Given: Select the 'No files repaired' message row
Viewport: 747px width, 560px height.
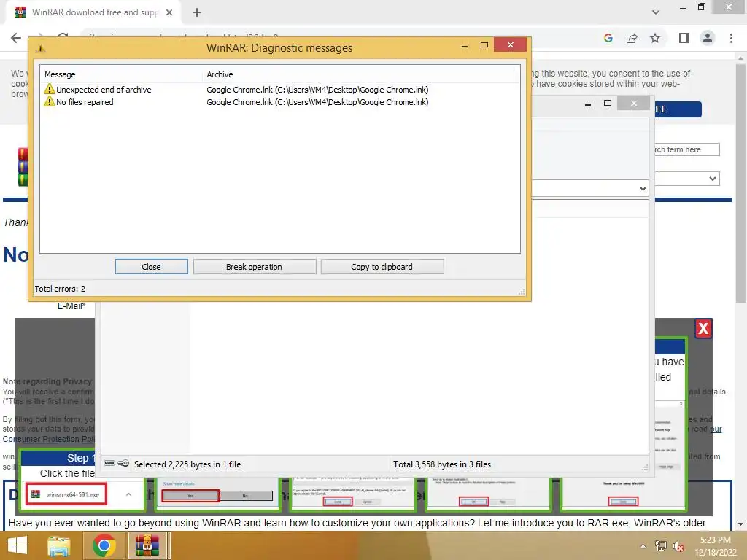Looking at the screenshot, I should 279,102.
